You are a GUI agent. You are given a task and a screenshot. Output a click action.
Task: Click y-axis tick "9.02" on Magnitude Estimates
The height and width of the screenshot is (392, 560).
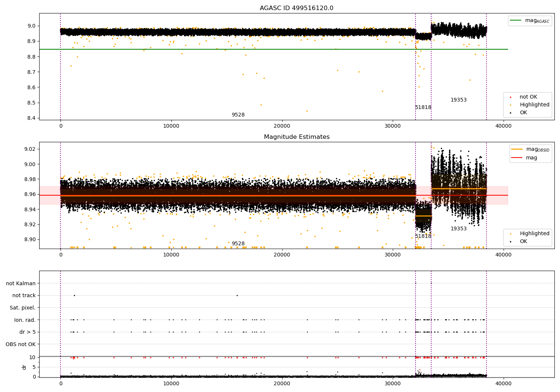point(31,149)
